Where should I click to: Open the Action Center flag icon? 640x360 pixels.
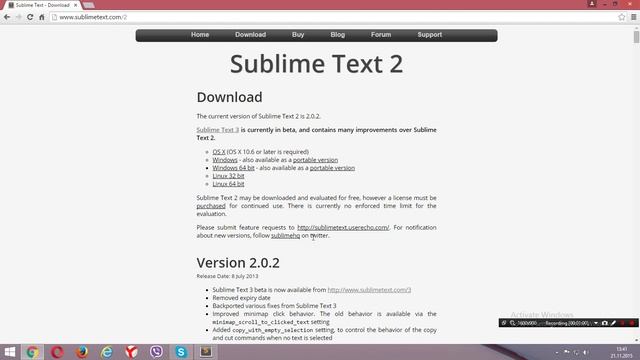[x=567, y=352]
